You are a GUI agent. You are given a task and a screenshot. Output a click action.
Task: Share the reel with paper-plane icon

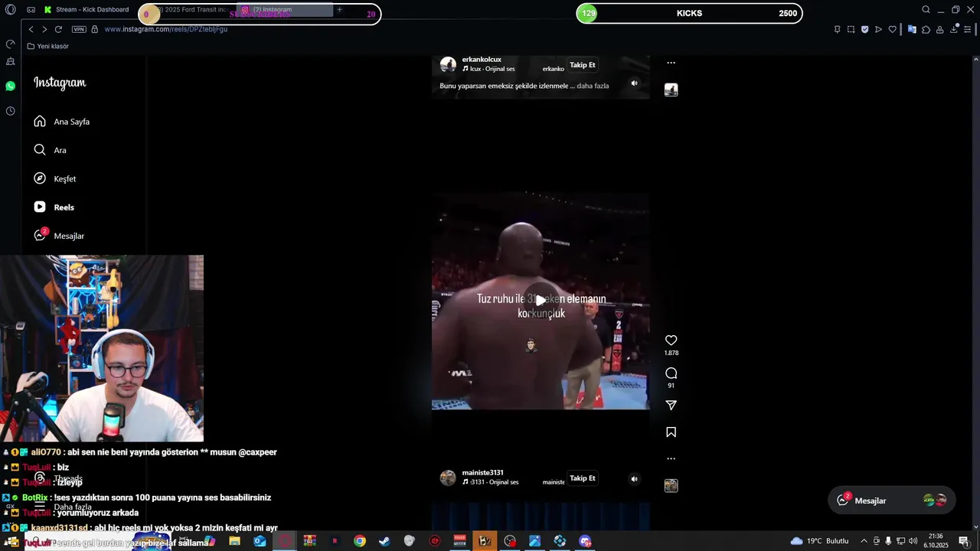[x=671, y=405]
